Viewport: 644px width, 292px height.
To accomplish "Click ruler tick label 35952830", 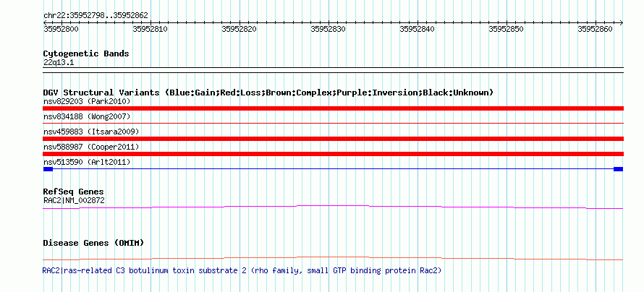I will pos(328,29).
